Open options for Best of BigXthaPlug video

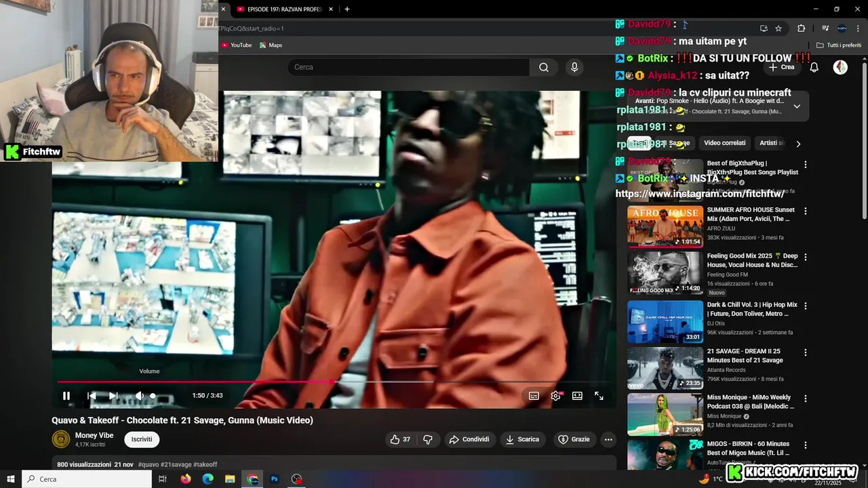point(806,165)
